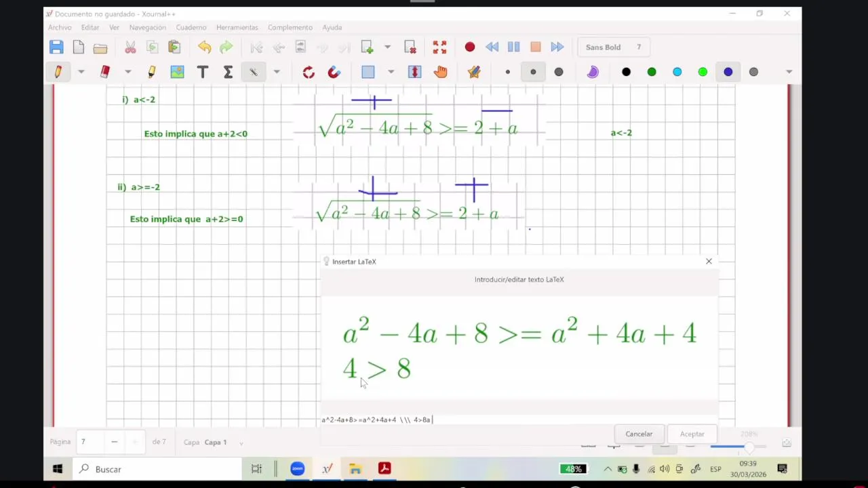Select the rectangle region tool

point(368,72)
